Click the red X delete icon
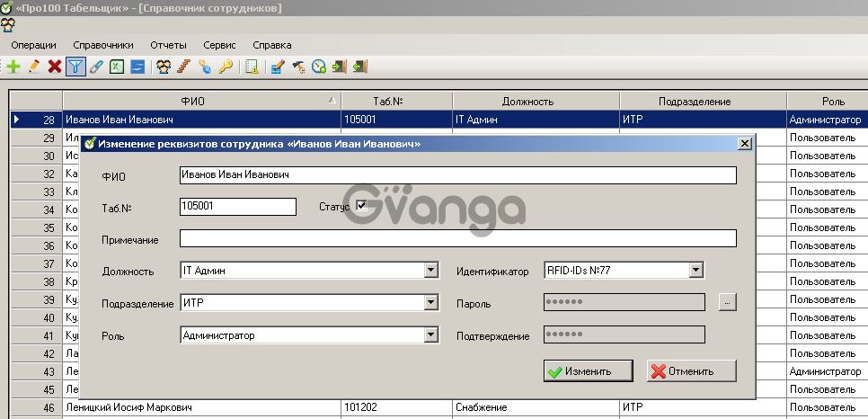868x419 pixels. (55, 67)
